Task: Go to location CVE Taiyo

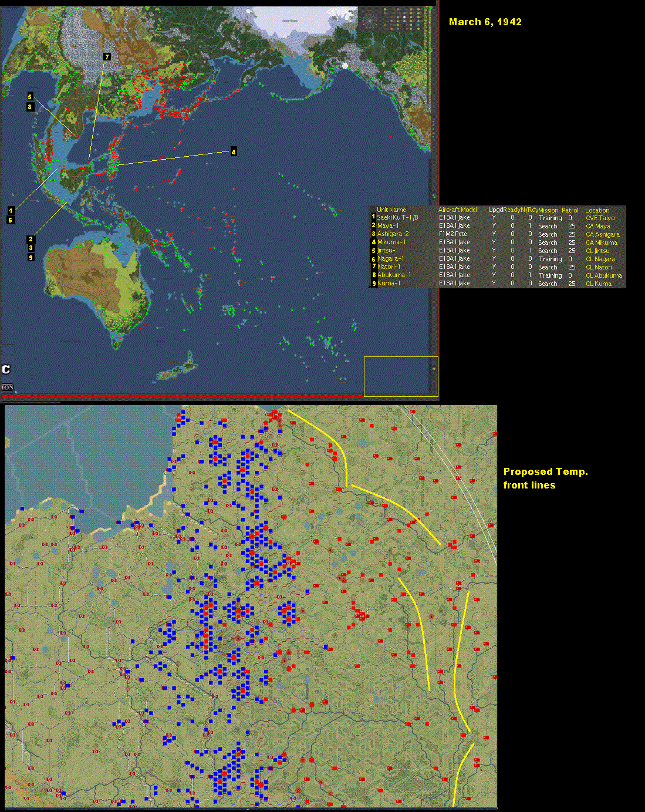Action: [600, 218]
